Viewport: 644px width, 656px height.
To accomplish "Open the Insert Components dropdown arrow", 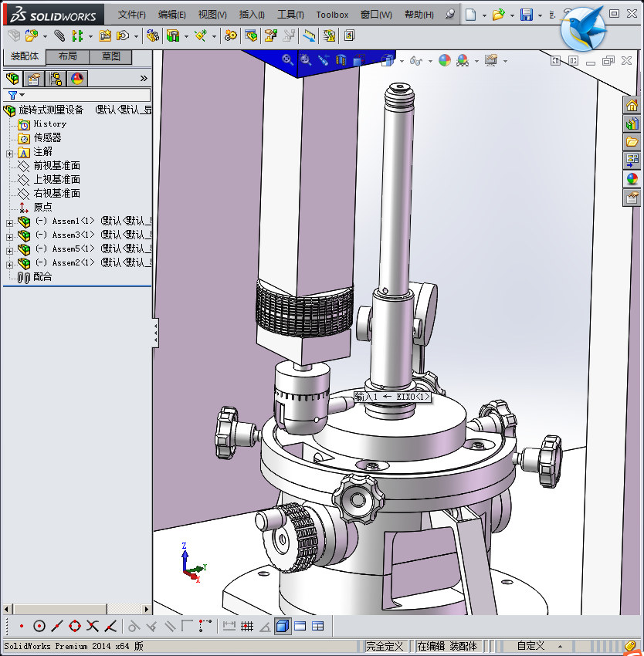I will (45, 36).
